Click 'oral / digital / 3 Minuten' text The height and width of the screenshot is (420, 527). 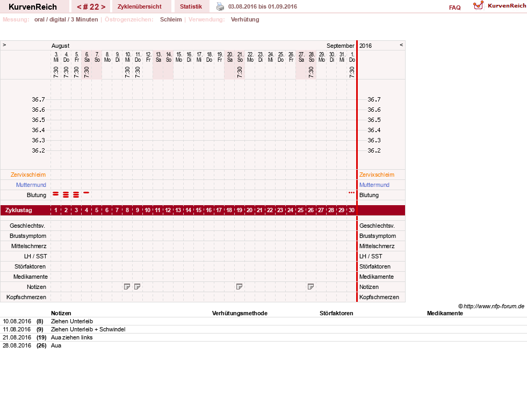(x=66, y=19)
